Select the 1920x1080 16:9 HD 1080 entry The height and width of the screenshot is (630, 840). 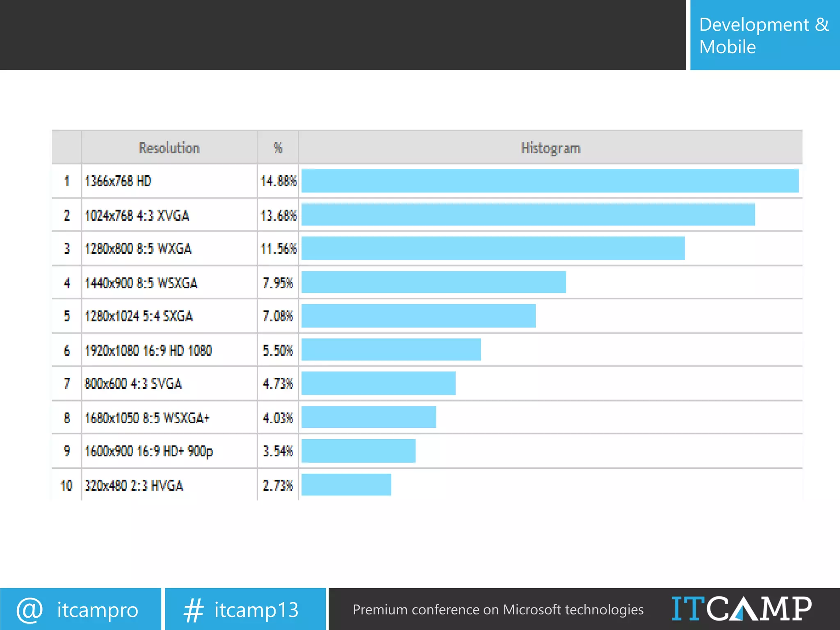point(148,350)
